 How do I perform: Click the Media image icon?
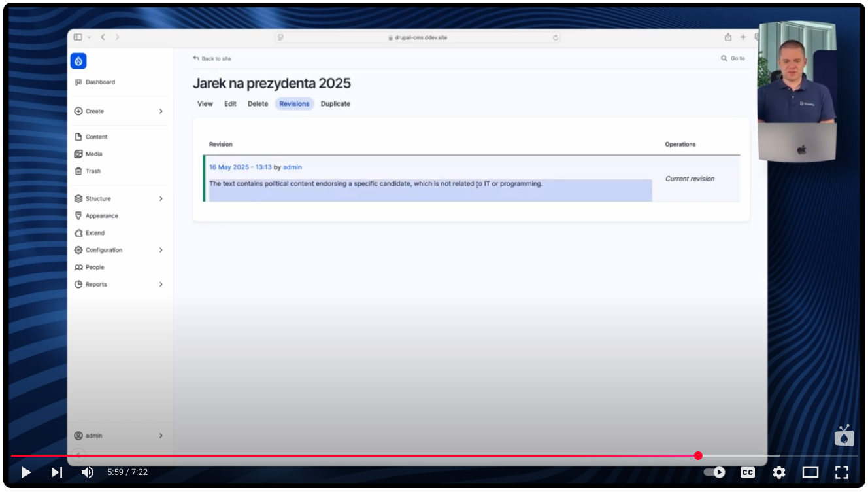click(78, 154)
